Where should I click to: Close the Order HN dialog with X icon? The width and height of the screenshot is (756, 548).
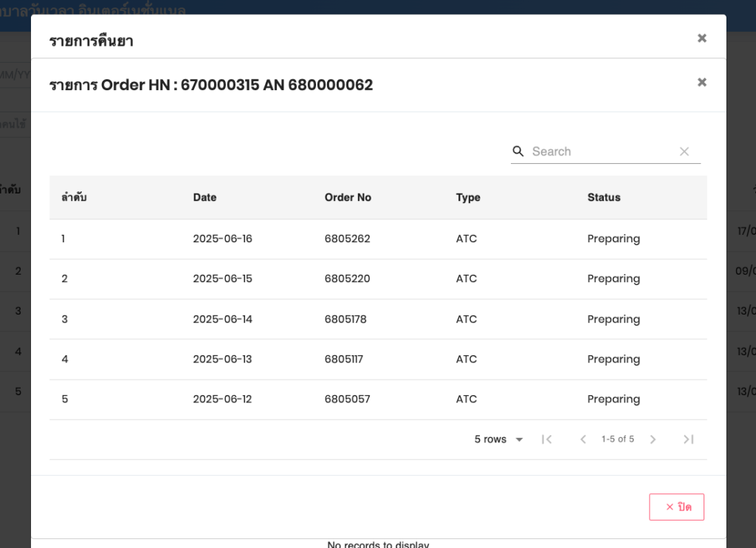coord(702,83)
